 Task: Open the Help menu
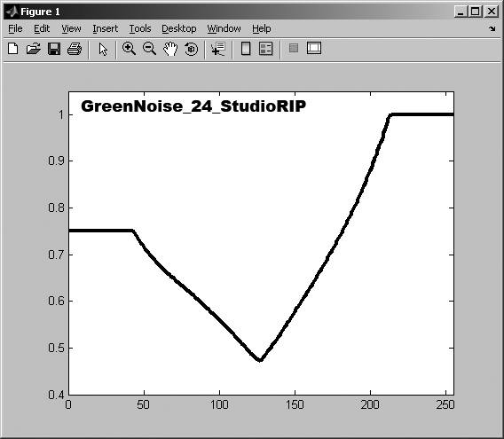[262, 28]
